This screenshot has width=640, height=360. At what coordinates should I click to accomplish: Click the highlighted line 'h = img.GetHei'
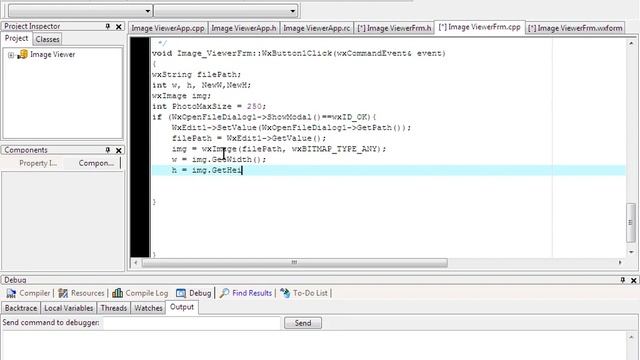click(389, 170)
